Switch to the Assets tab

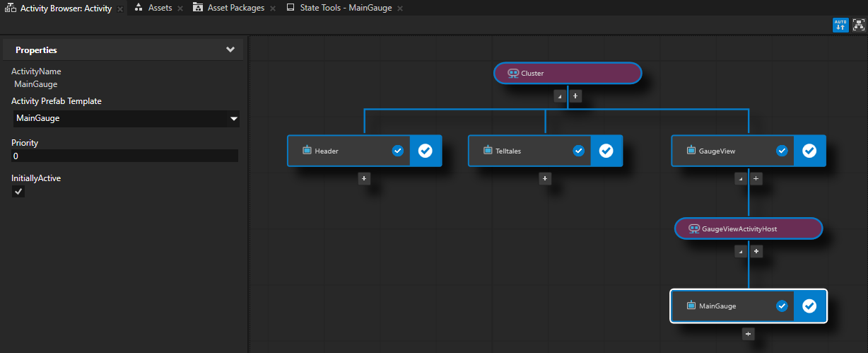[x=160, y=8]
